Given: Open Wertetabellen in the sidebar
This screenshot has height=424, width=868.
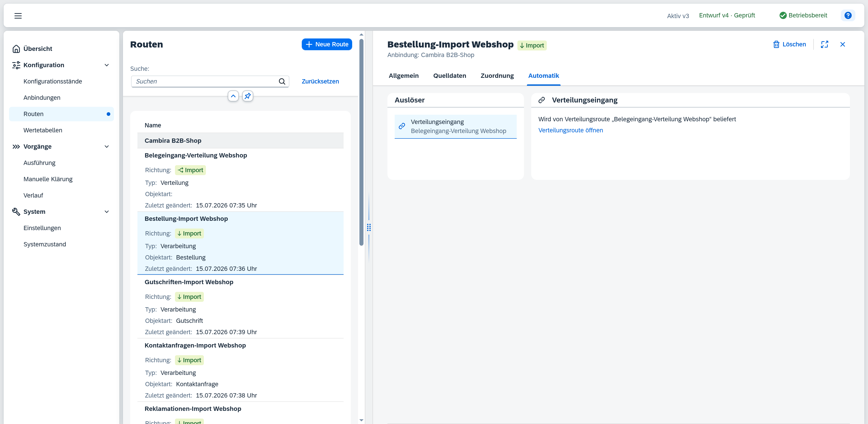Looking at the screenshot, I should [x=61, y=130].
